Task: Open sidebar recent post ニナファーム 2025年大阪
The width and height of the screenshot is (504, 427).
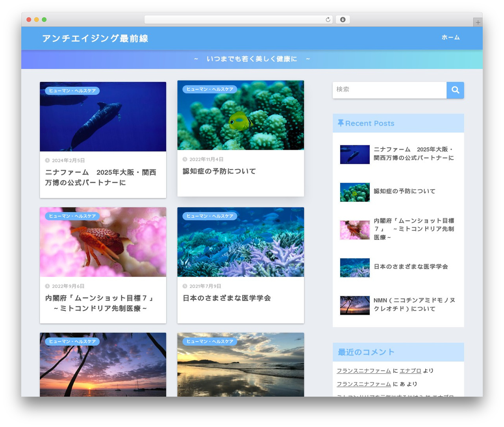Action: point(414,154)
